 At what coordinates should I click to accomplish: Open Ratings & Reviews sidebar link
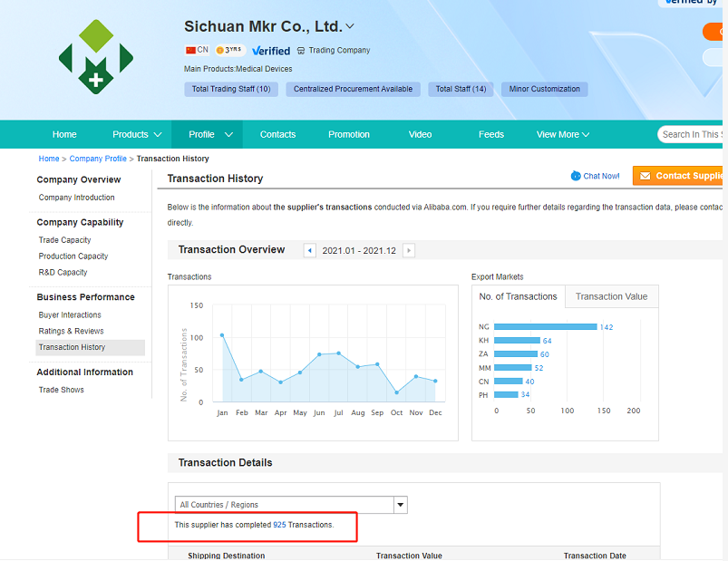point(71,331)
